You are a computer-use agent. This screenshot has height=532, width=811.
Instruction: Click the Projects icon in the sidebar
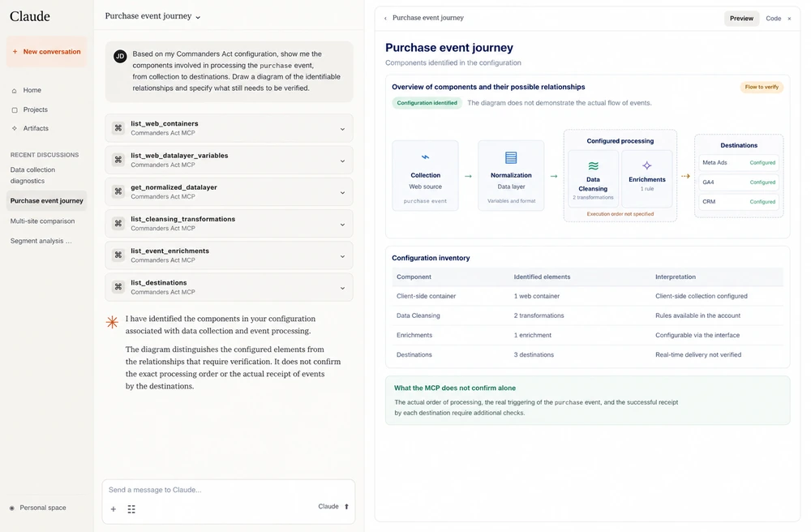pos(15,109)
